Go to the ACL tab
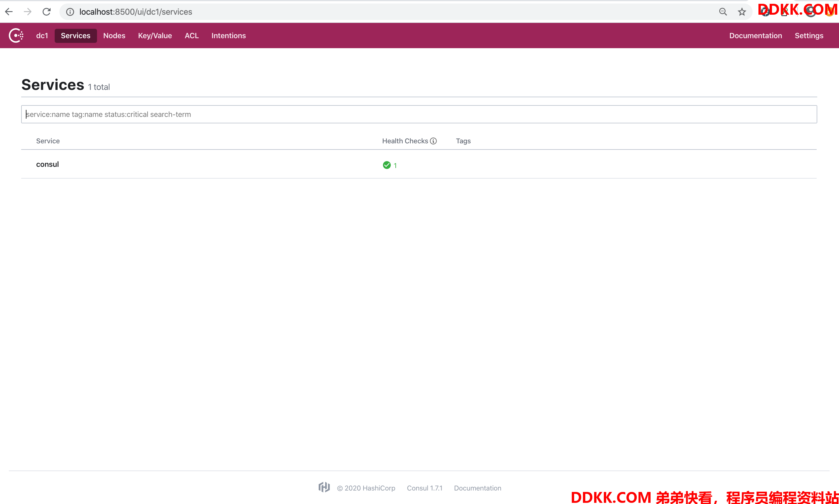The width and height of the screenshot is (839, 504). click(191, 36)
